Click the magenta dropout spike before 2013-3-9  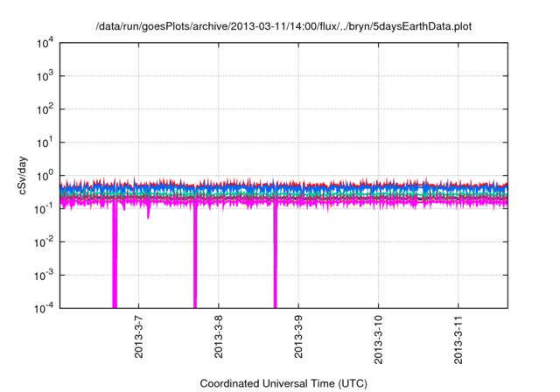coord(276,255)
